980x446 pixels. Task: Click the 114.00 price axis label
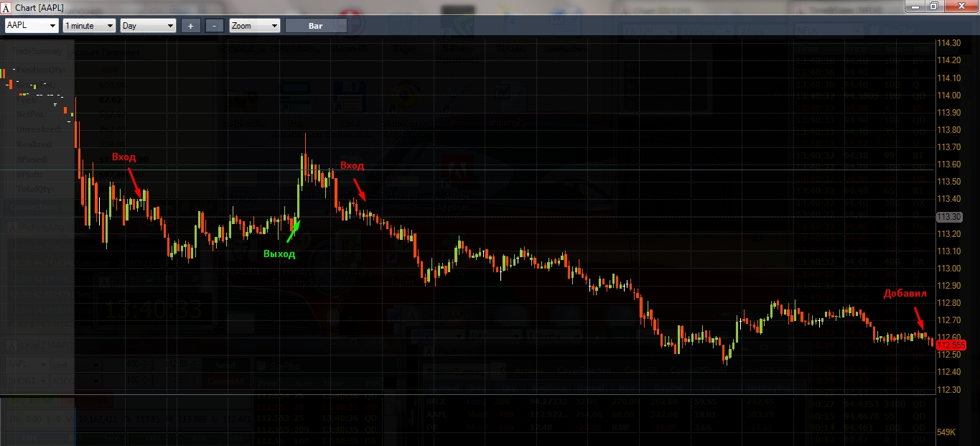tap(949, 95)
